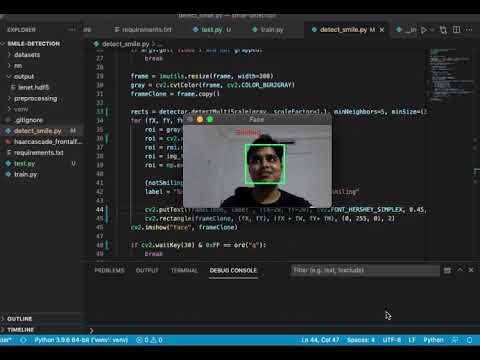Switch to the requirements.txt editor tab
480x360 pixels.
click(x=143, y=30)
